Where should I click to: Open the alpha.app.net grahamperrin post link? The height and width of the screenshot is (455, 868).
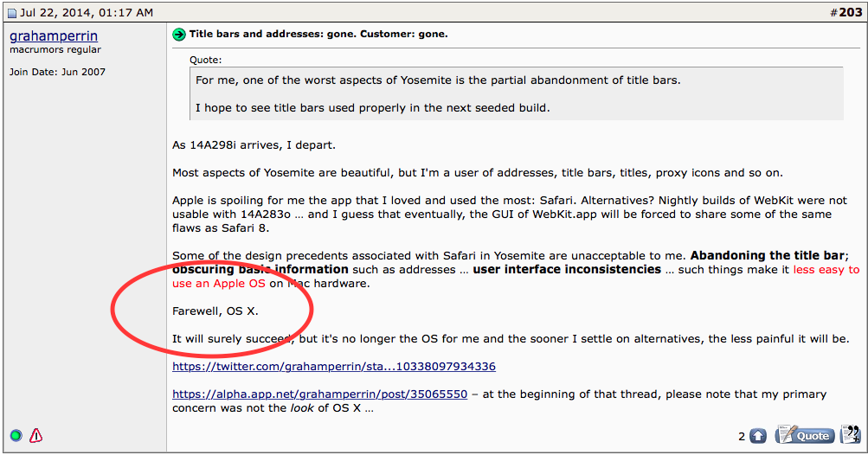(320, 394)
